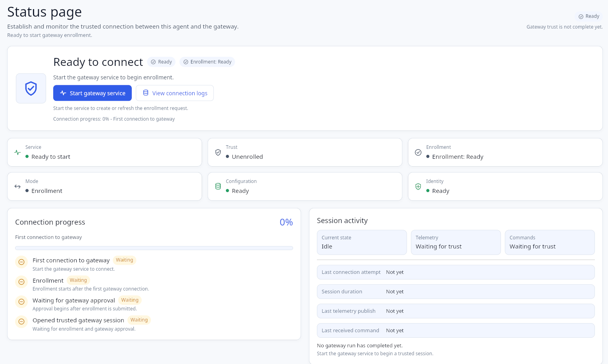The height and width of the screenshot is (364, 608).
Task: Click the Waiting badge beside First connection to gateway
Action: click(124, 260)
